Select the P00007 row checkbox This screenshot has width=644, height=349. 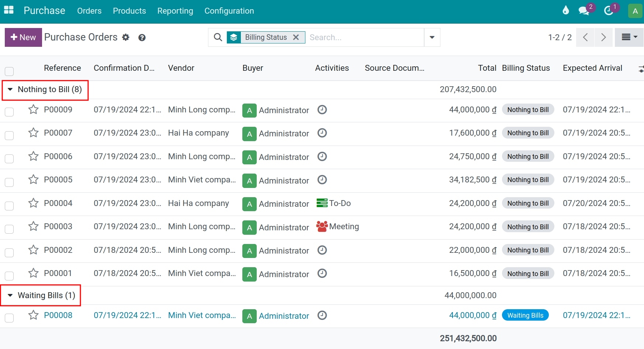9,135
